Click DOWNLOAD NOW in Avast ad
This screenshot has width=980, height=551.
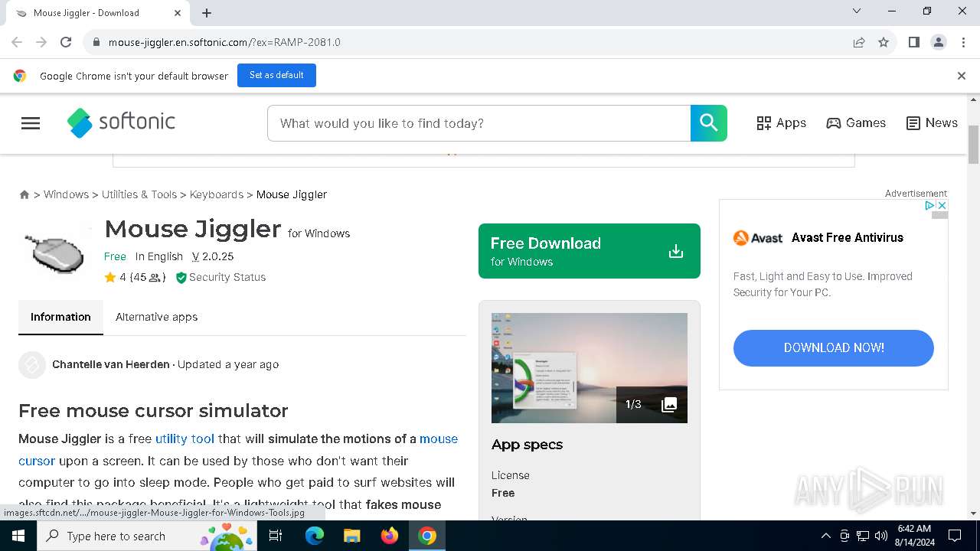point(834,348)
